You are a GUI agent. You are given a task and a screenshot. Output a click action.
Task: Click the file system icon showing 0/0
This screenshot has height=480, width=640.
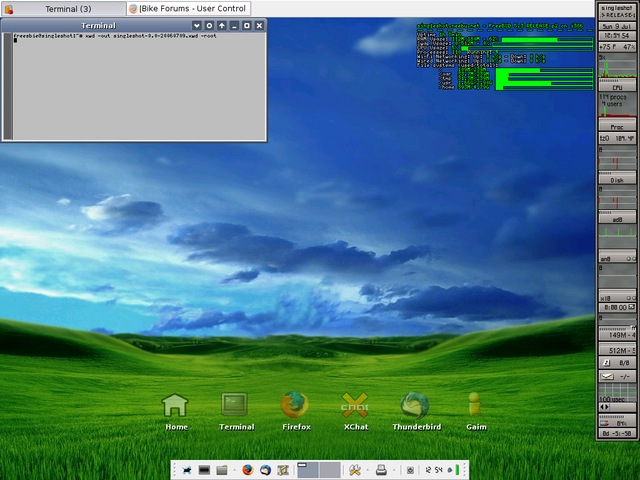(607, 362)
